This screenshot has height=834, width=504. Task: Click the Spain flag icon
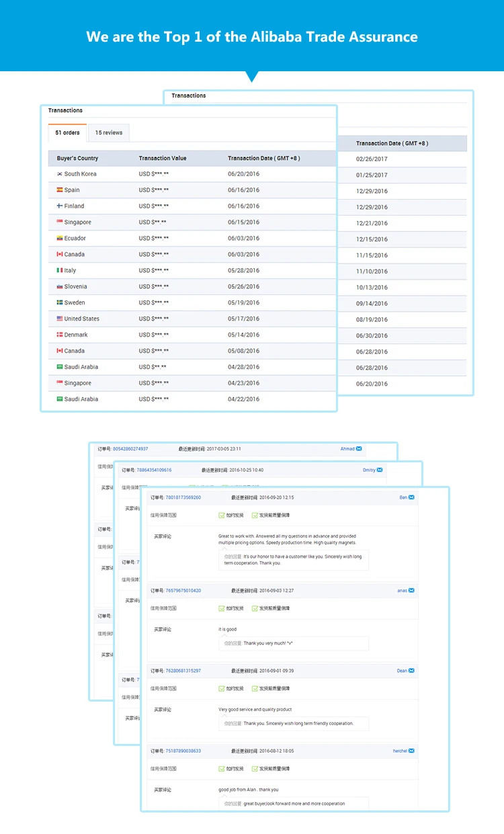tap(60, 190)
